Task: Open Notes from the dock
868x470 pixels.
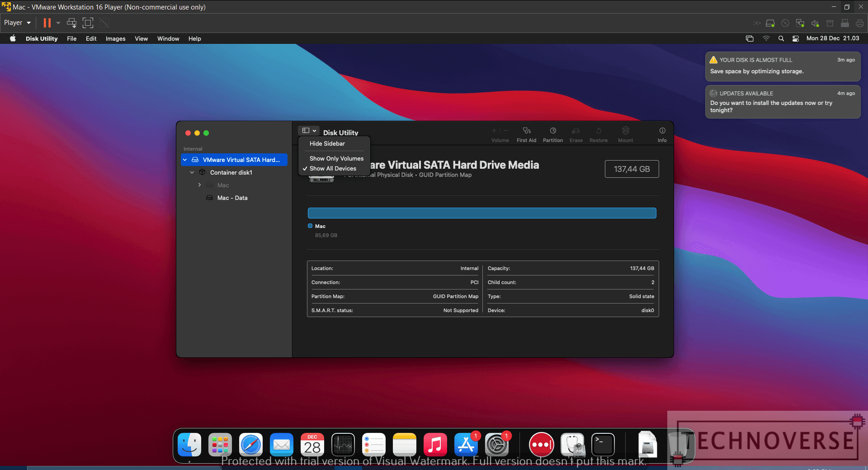Action: 405,445
